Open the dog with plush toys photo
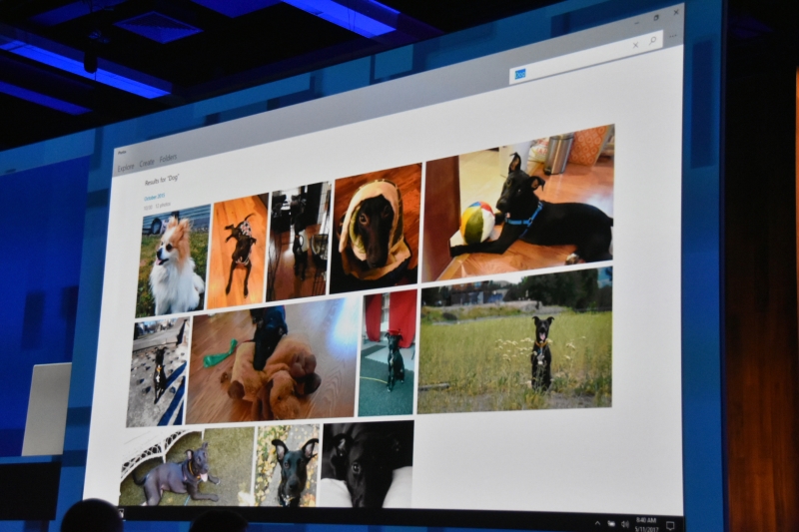Image resolution: width=799 pixels, height=532 pixels. pyautogui.click(x=273, y=360)
